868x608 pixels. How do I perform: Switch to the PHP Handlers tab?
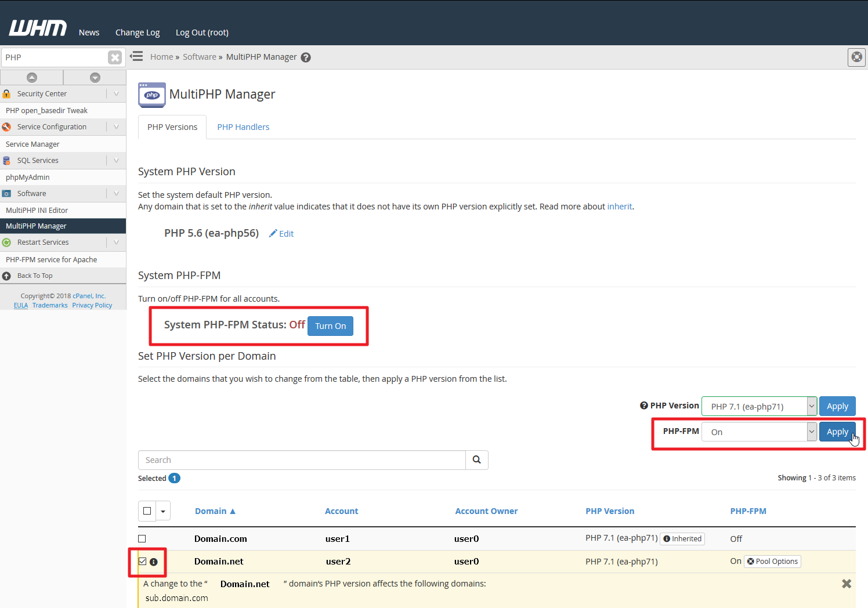coord(243,126)
